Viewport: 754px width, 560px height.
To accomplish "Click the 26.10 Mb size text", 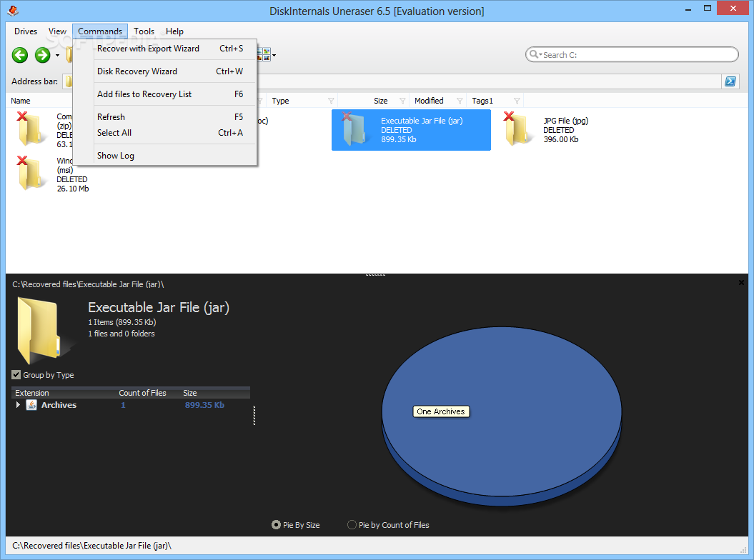I will pos(73,189).
